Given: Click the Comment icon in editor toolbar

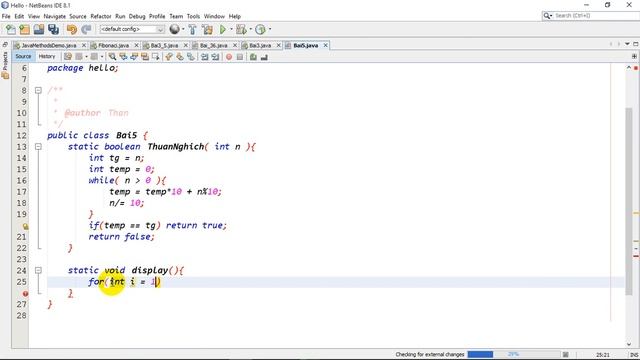Looking at the screenshot, I should coord(253,57).
